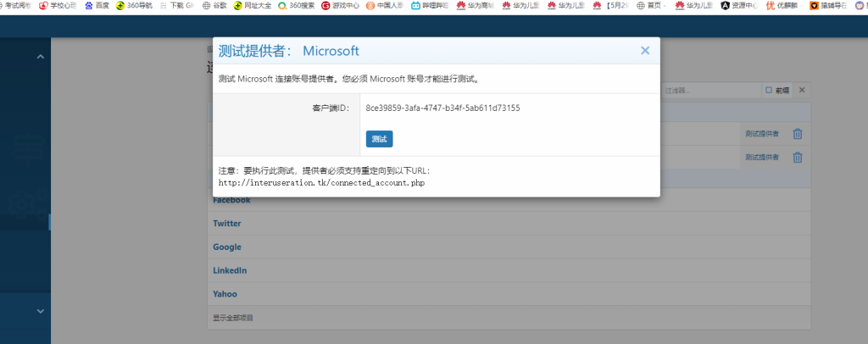This screenshot has height=344, width=868.
Task: Close the Microsoft test provider dialog
Action: [x=645, y=51]
